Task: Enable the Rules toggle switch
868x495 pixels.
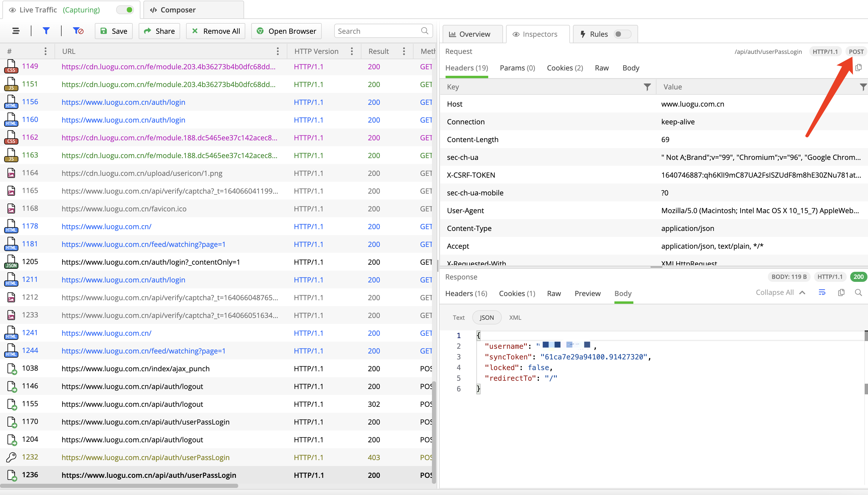Action: point(622,34)
